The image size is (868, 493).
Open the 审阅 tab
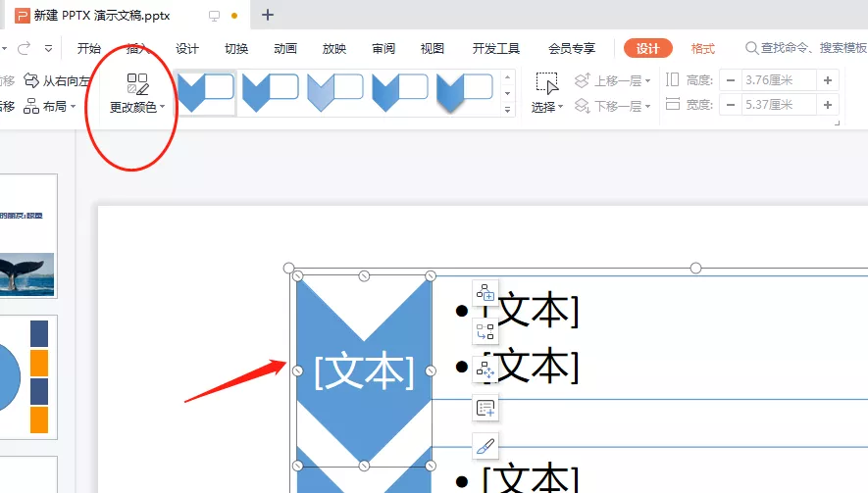383,49
